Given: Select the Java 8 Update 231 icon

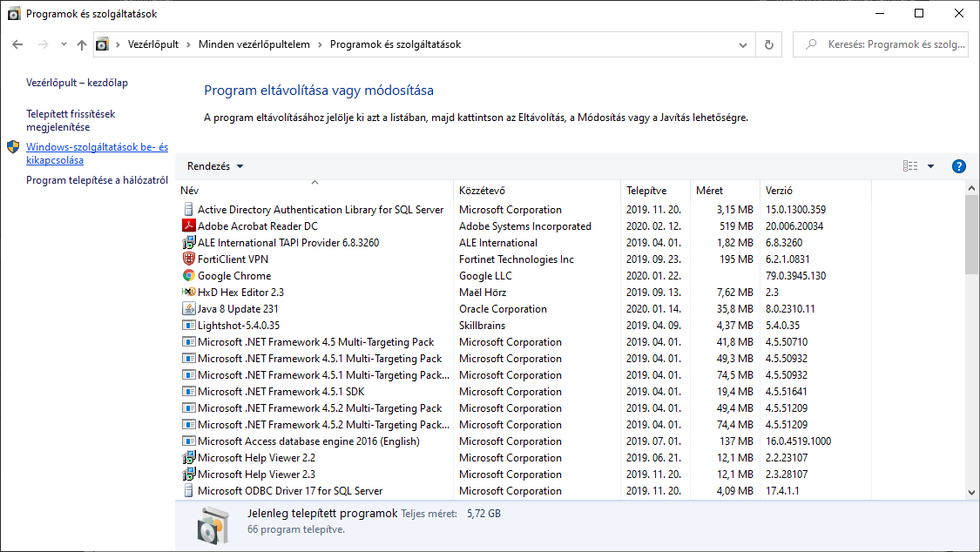Looking at the screenshot, I should pyautogui.click(x=188, y=308).
